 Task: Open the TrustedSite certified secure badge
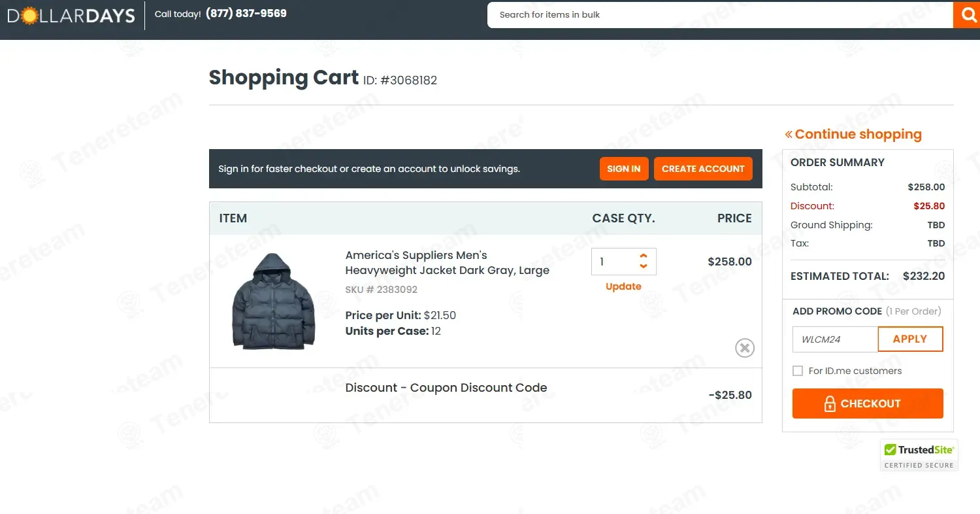(x=919, y=455)
